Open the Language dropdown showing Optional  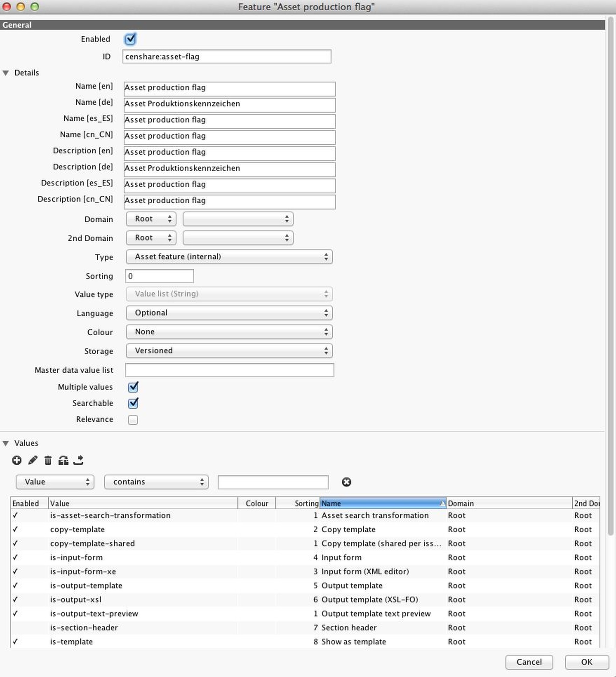coord(229,313)
